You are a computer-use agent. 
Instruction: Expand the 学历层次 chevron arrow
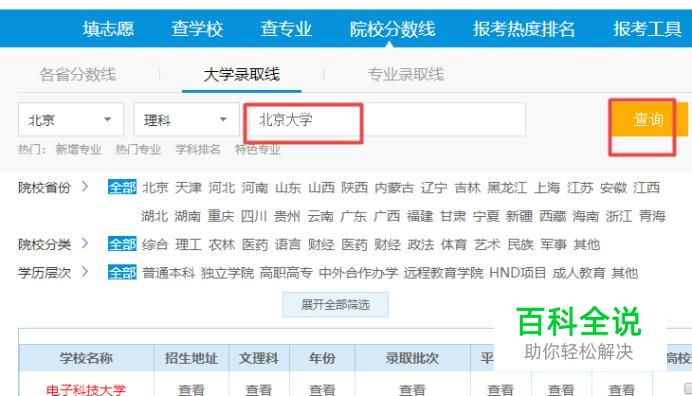tap(85, 272)
